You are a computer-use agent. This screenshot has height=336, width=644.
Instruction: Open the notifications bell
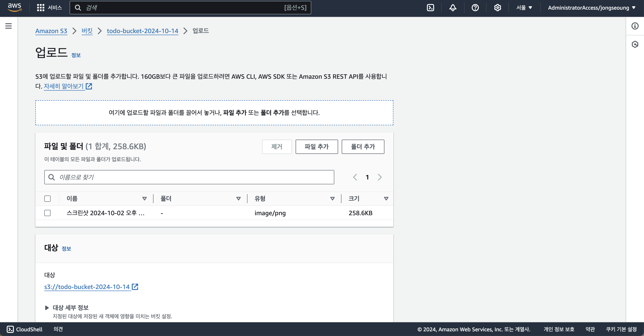tap(453, 8)
